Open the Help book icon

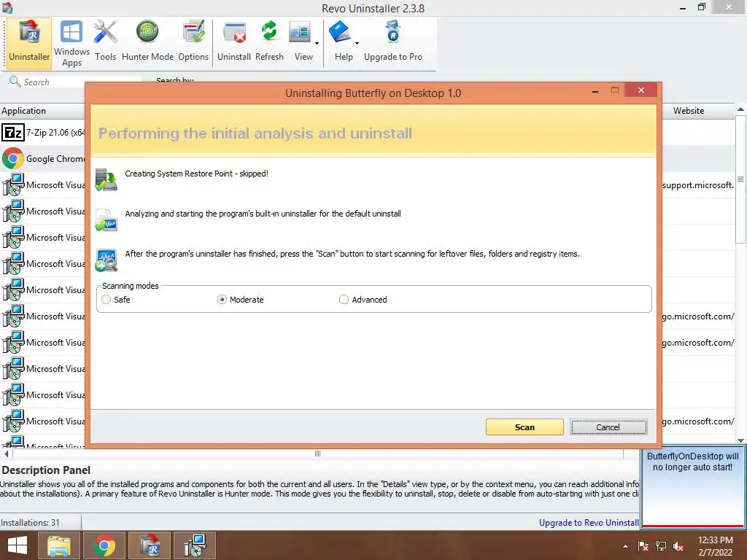340,32
